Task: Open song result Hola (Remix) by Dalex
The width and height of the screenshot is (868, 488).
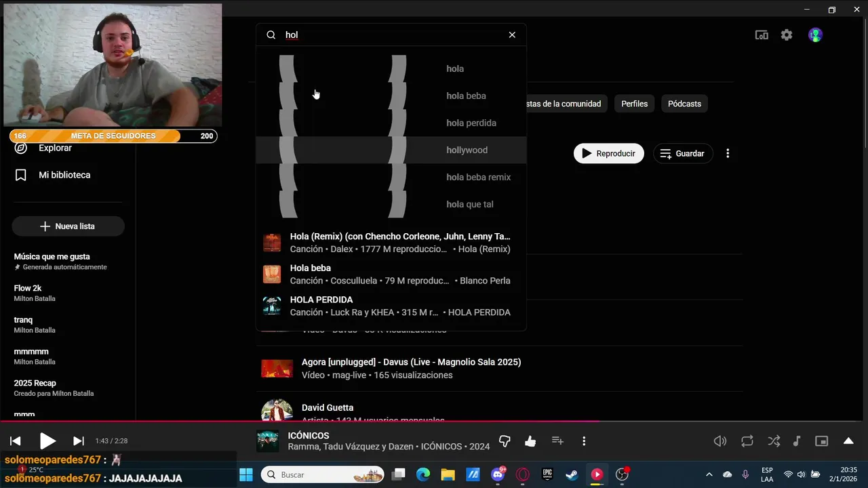Action: click(x=391, y=243)
